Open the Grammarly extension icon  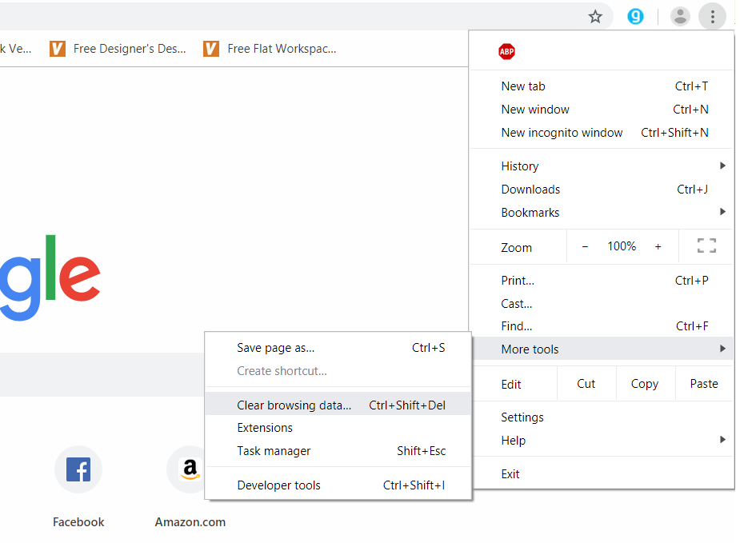tap(635, 17)
